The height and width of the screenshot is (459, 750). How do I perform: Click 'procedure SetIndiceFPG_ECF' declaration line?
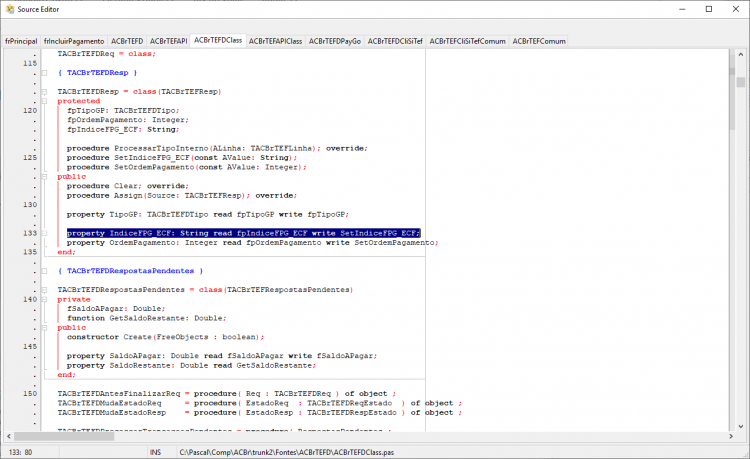pos(182,158)
